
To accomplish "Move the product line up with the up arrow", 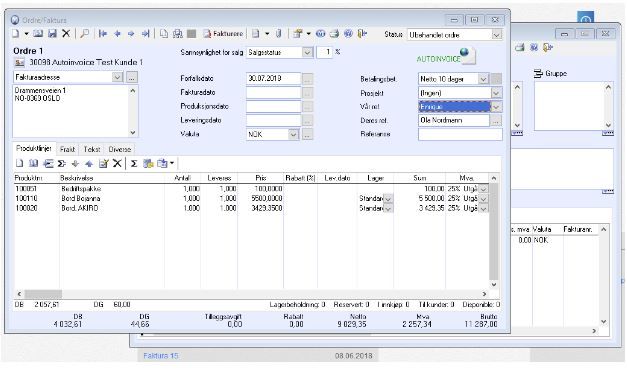I will [x=89, y=163].
